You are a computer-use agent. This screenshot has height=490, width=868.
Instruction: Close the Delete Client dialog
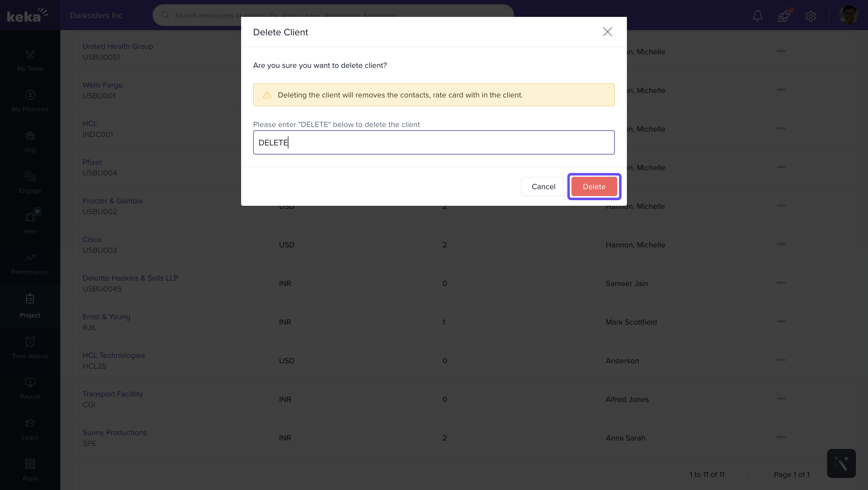coord(607,32)
